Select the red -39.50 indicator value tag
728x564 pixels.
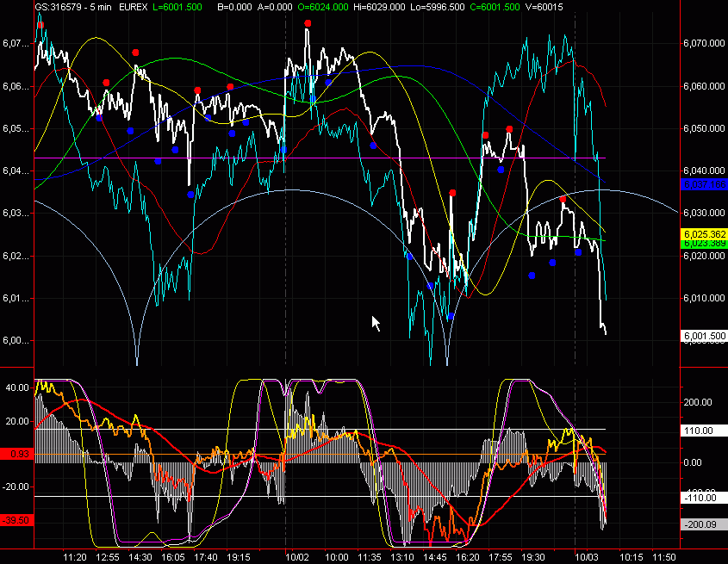pos(16,520)
